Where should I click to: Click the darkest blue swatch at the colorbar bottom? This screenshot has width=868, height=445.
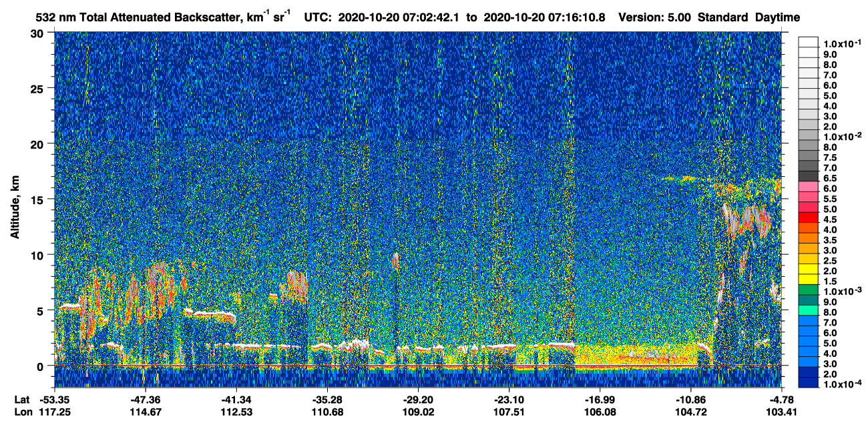tap(808, 382)
